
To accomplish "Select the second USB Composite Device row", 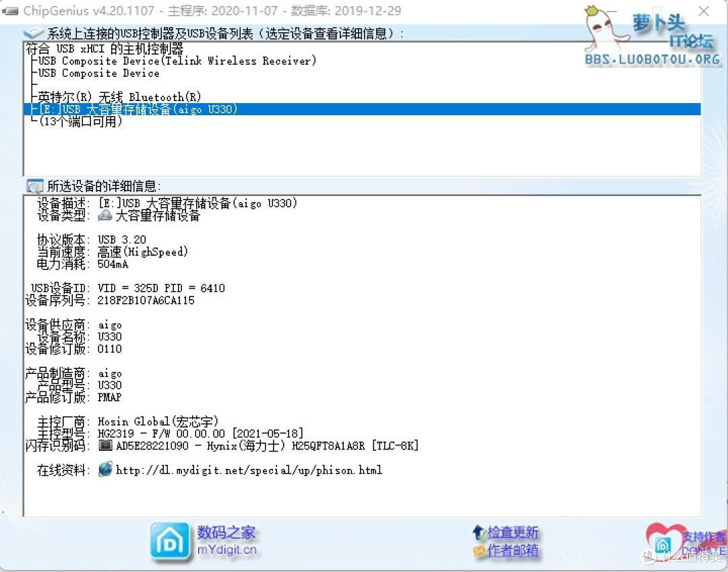I will pos(98,73).
